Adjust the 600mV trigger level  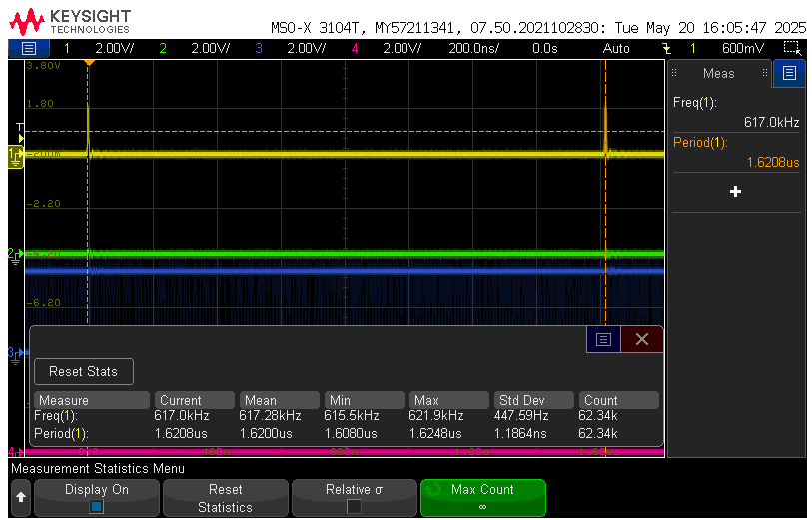743,49
